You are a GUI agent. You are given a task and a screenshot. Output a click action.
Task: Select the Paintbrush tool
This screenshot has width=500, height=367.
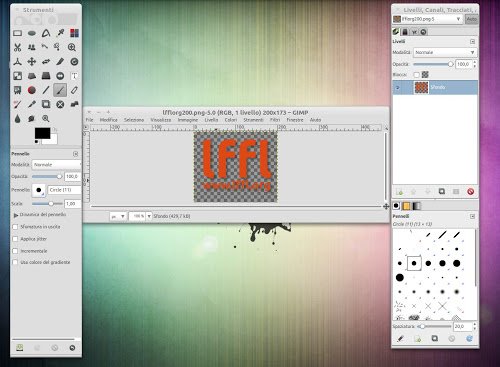pyautogui.click(x=60, y=90)
